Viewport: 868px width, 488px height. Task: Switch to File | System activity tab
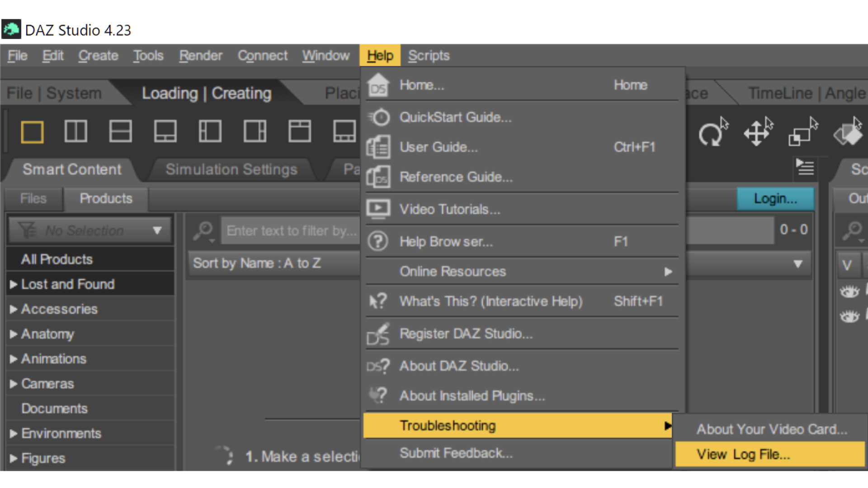[x=54, y=93]
